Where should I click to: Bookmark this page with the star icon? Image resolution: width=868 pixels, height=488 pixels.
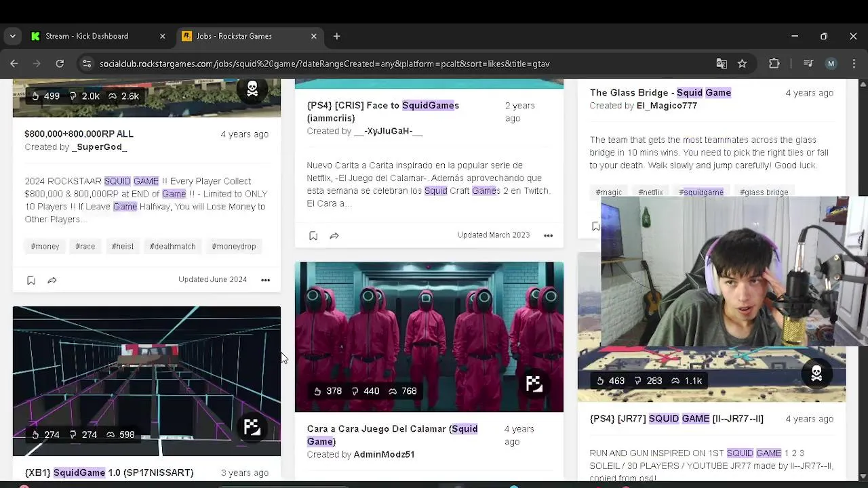coord(742,64)
